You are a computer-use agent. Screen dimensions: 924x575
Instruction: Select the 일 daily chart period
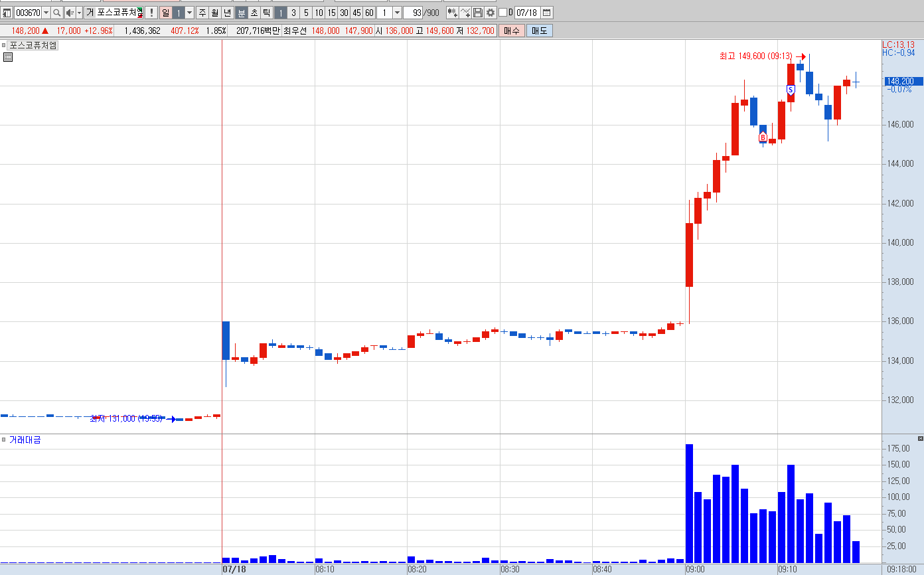tap(165, 13)
